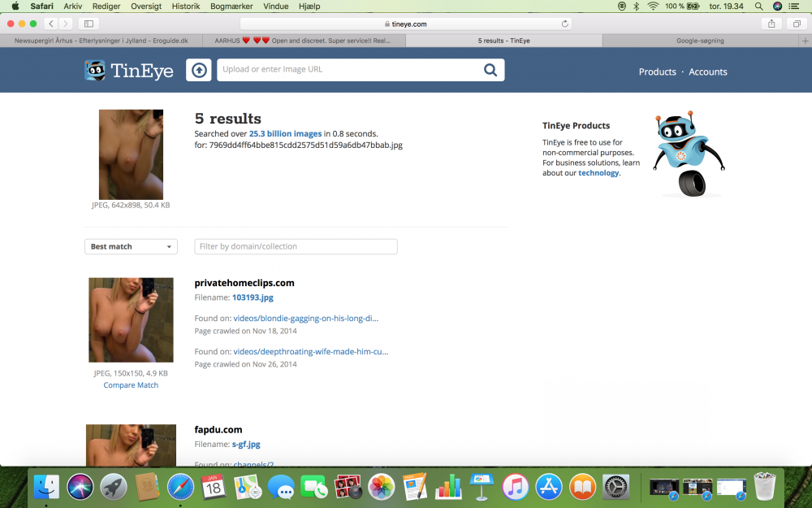This screenshot has height=508, width=812.
Task: Open the Products menu in TinEye header
Action: pos(657,72)
